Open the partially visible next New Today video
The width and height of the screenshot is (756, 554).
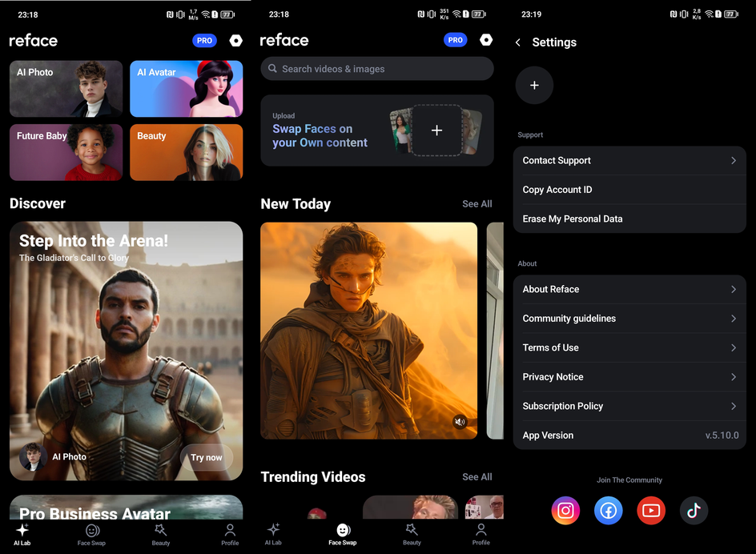click(x=495, y=331)
